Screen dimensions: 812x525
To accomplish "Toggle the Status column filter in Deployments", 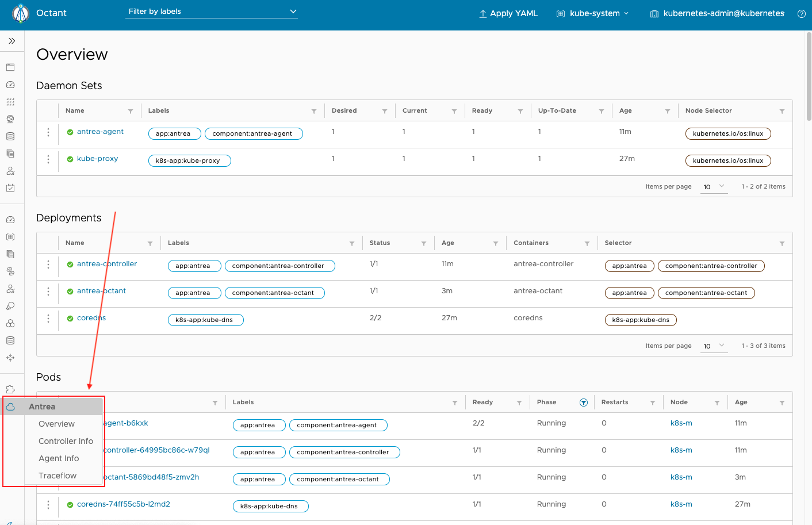I will pyautogui.click(x=424, y=243).
